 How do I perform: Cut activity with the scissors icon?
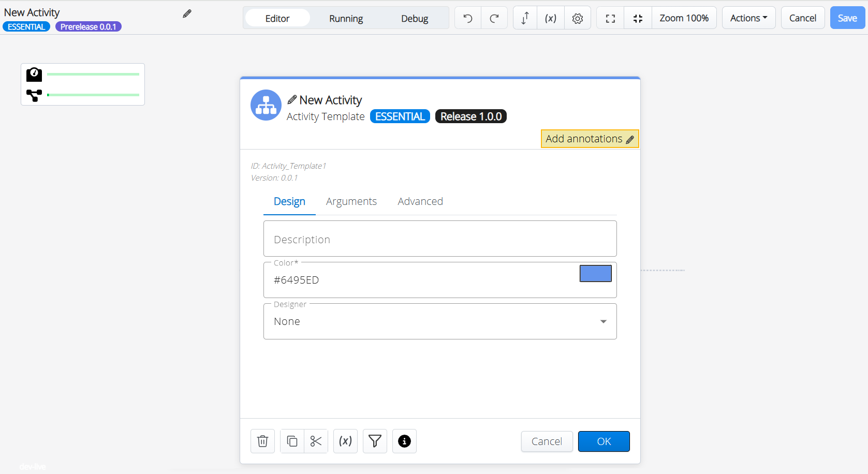[316, 441]
